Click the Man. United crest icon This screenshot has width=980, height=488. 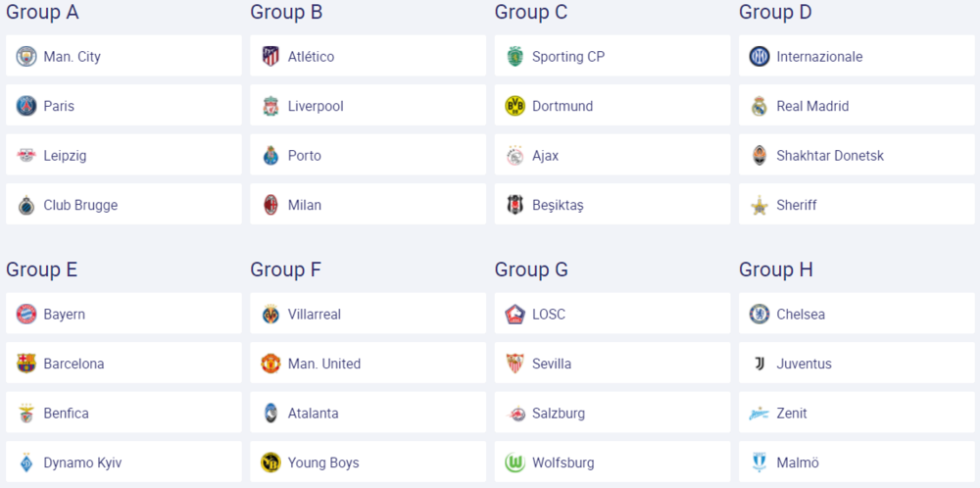click(x=270, y=364)
